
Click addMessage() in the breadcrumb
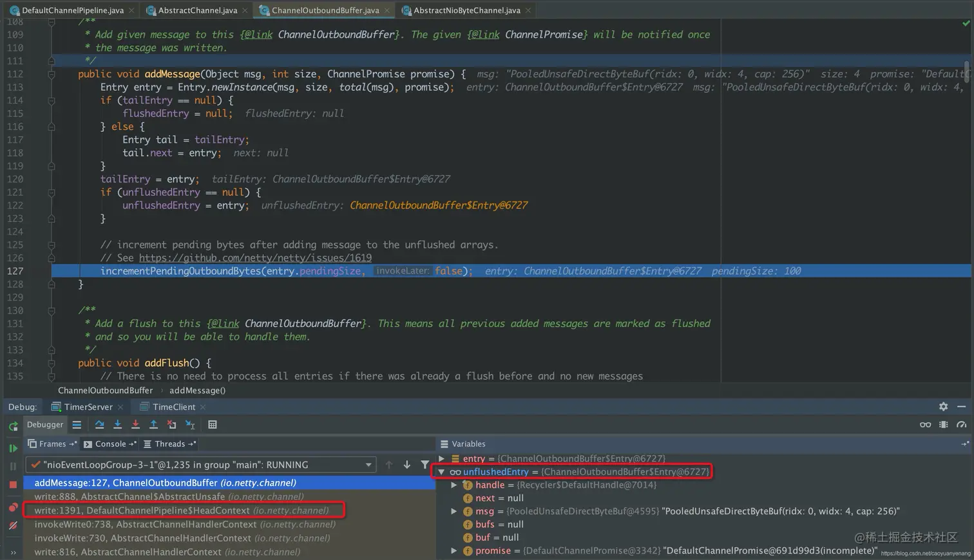pyautogui.click(x=197, y=391)
